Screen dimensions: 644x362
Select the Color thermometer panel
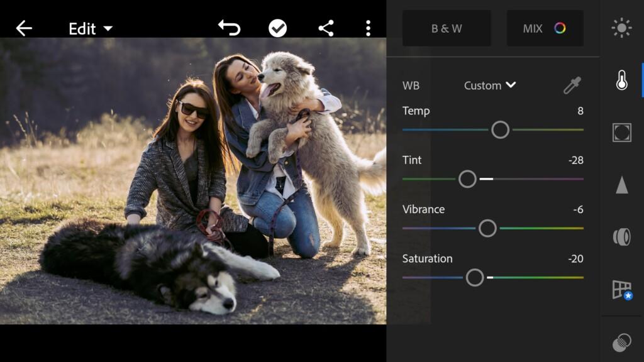coord(622,80)
